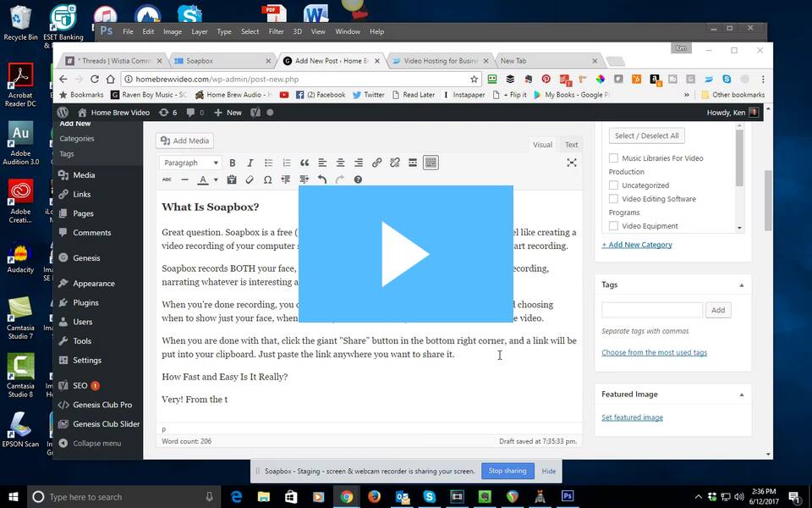This screenshot has width=812, height=508.
Task: Click the tags input field
Action: (652, 310)
